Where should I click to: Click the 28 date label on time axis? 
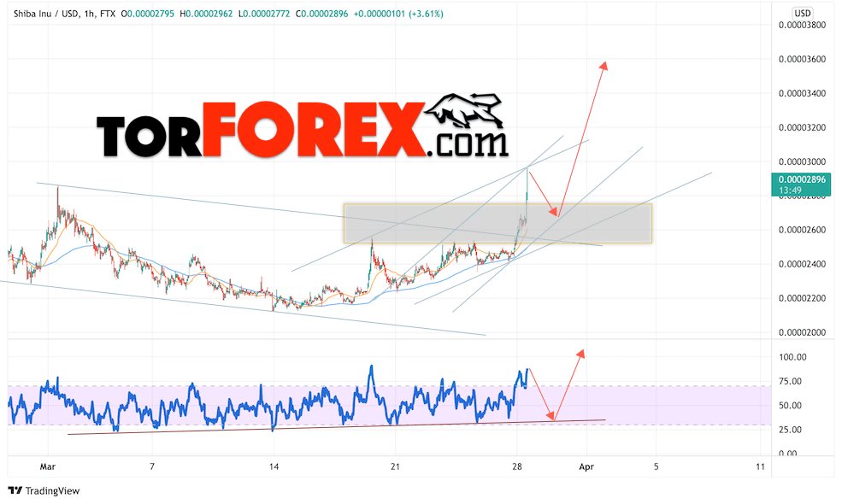(517, 466)
